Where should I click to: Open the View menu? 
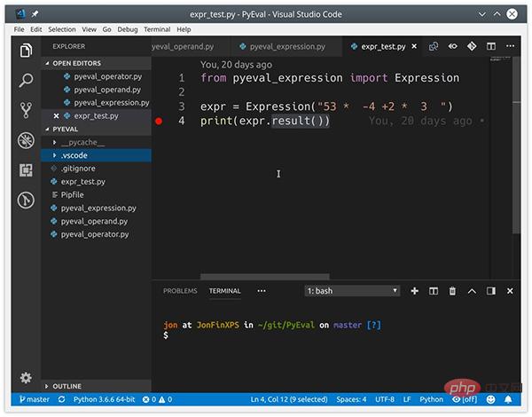click(89, 29)
